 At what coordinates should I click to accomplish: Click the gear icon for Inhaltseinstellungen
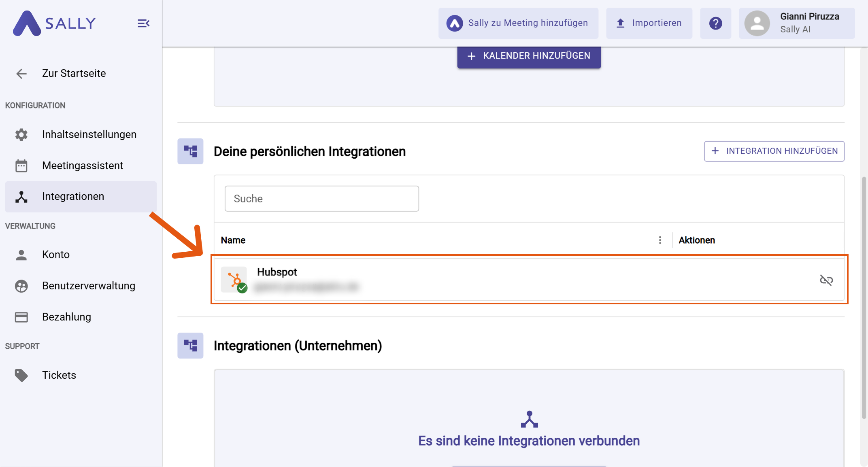point(21,134)
